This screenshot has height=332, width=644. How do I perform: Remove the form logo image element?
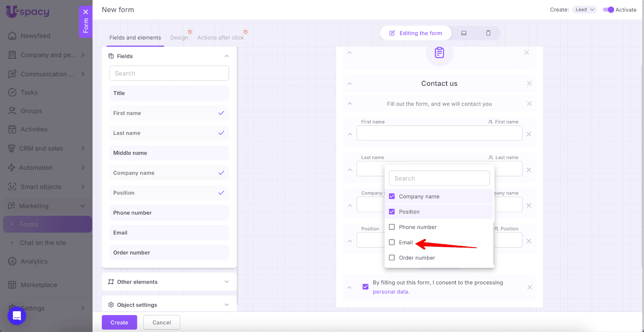tap(526, 53)
